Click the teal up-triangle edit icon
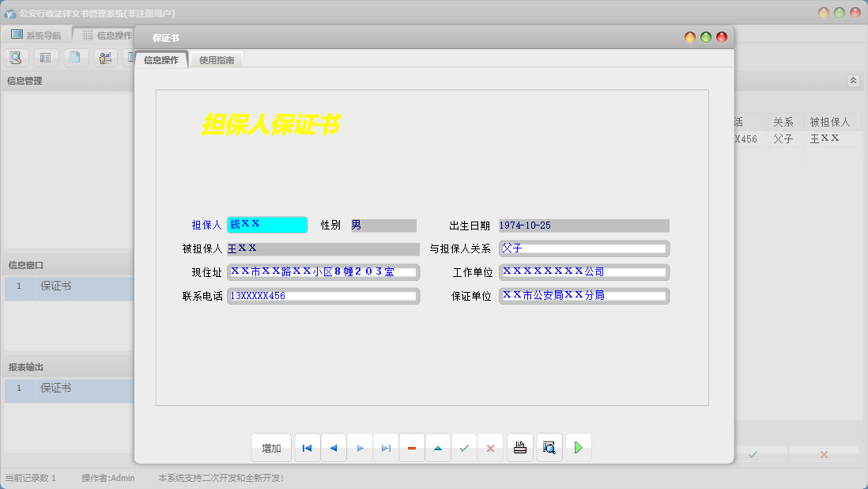The image size is (868, 489). [x=438, y=448]
